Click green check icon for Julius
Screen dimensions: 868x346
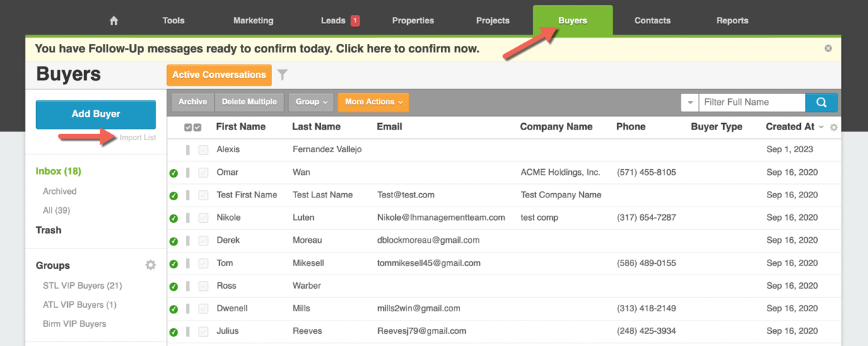174,331
